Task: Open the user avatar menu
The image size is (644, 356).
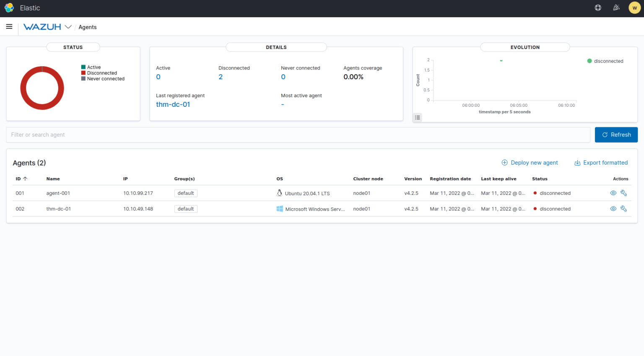Action: pos(634,8)
